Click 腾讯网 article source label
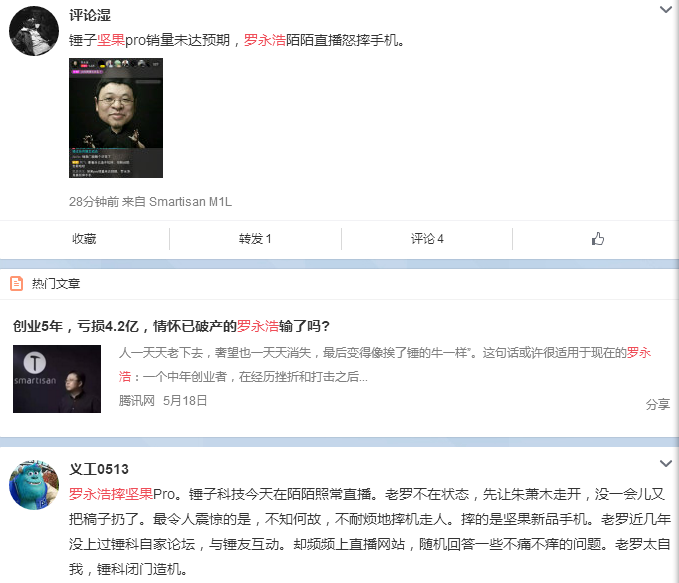 click(x=137, y=401)
